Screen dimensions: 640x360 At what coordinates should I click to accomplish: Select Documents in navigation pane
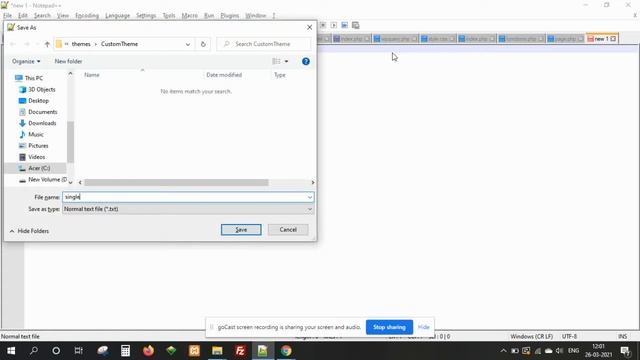tap(38, 112)
